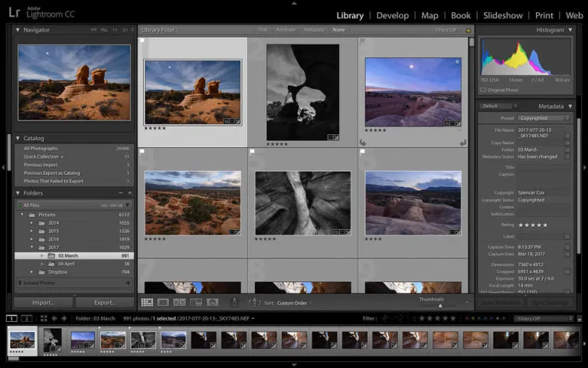Go back with filmstrip left arrow
The width and height of the screenshot is (588, 368).
[x=54, y=318]
